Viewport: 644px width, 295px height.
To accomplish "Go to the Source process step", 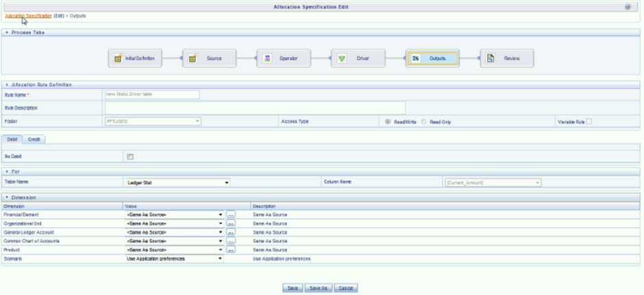I will point(210,58).
